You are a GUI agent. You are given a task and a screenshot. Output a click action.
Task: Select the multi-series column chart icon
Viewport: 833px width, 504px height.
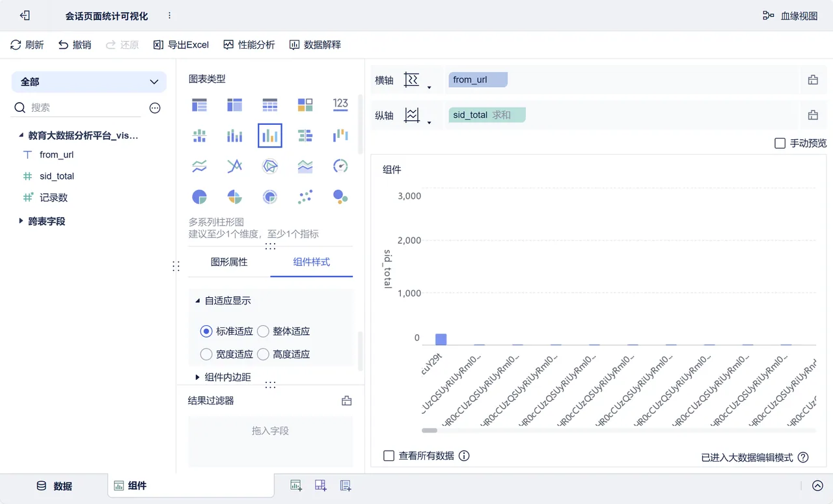pos(270,136)
